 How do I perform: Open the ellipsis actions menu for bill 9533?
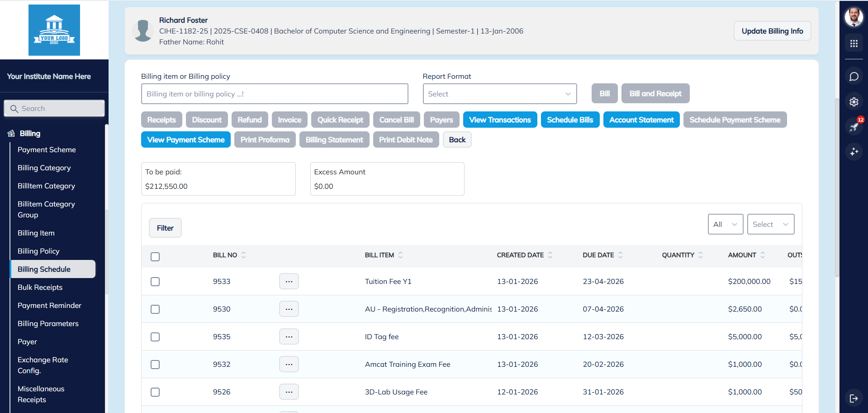coord(289,281)
